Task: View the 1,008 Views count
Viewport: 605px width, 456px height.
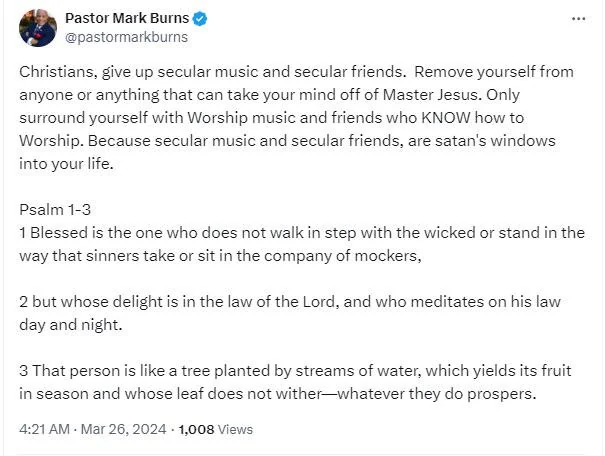Action: tap(216, 429)
